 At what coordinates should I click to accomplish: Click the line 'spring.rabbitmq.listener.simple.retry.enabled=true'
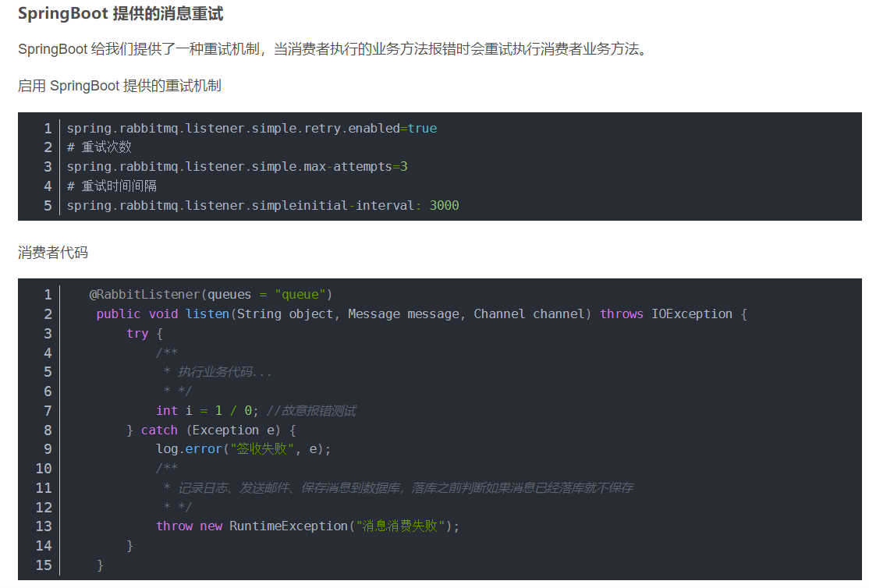click(252, 128)
